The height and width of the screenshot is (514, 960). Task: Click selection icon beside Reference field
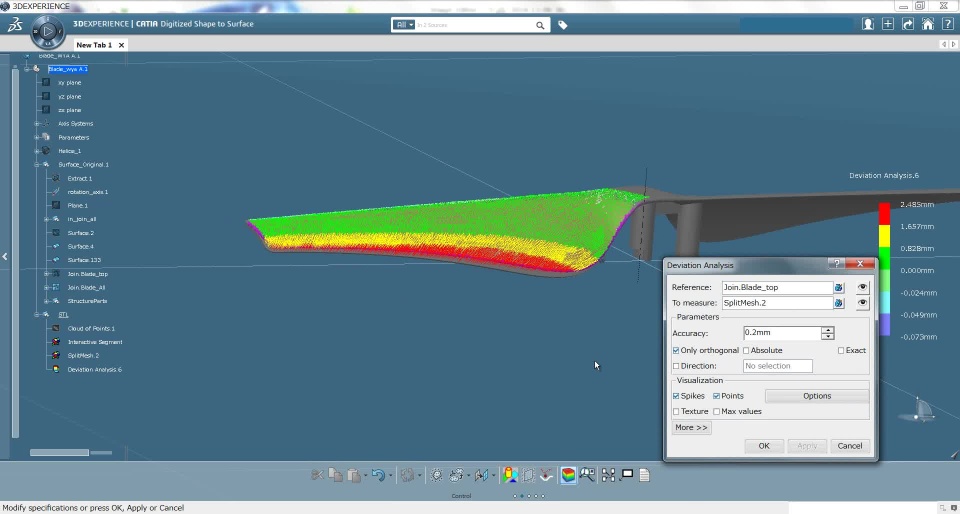pos(839,288)
